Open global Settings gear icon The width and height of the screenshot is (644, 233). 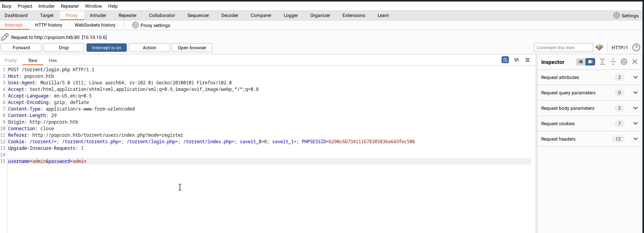coord(616,15)
